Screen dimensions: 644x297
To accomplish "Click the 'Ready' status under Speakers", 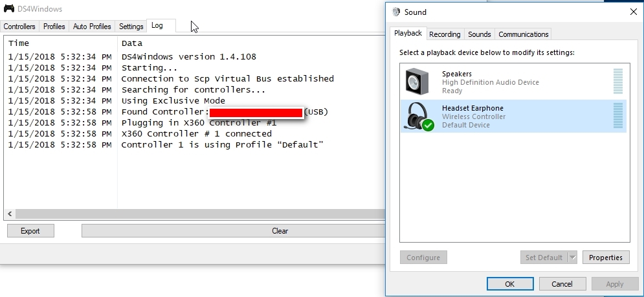I will coord(452,91).
